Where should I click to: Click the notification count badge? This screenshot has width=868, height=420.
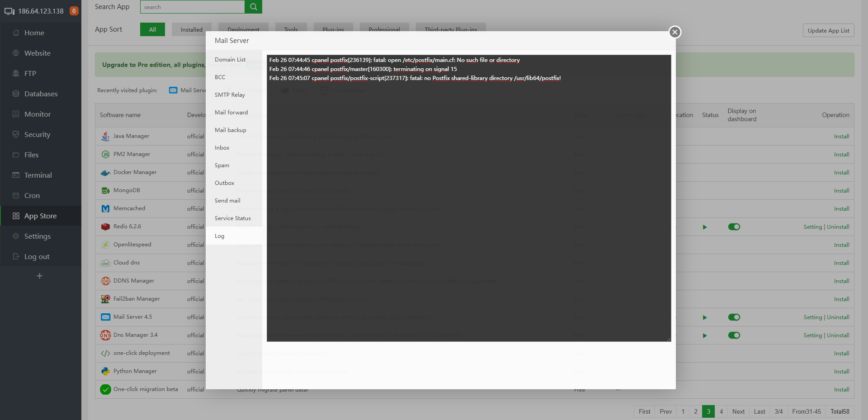[x=74, y=11]
